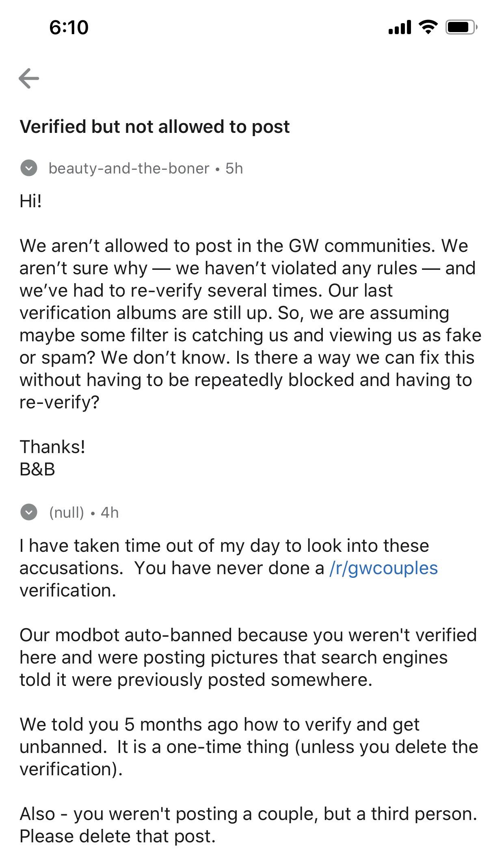Tap the 'Verified but not allowed to post' title
The image size is (504, 859).
[x=155, y=126]
